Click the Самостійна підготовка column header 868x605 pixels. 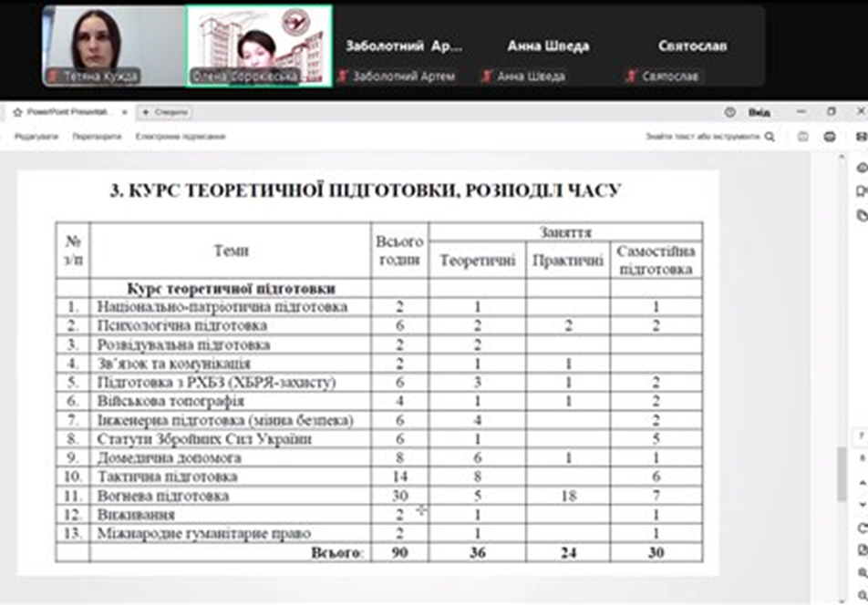pos(656,260)
